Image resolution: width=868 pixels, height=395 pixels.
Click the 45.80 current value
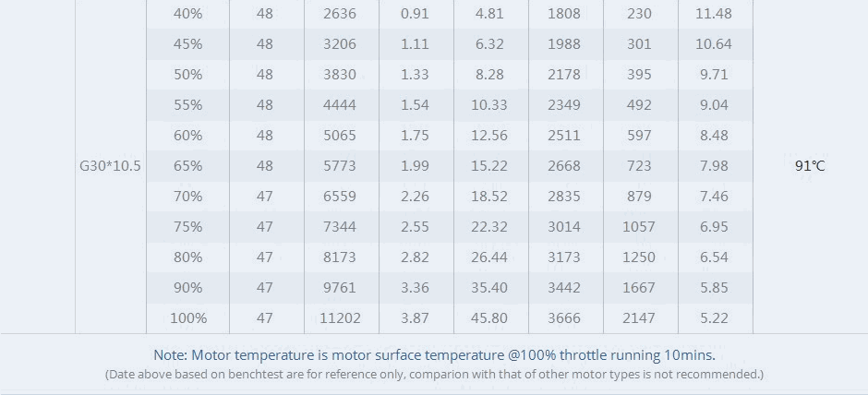coord(489,318)
